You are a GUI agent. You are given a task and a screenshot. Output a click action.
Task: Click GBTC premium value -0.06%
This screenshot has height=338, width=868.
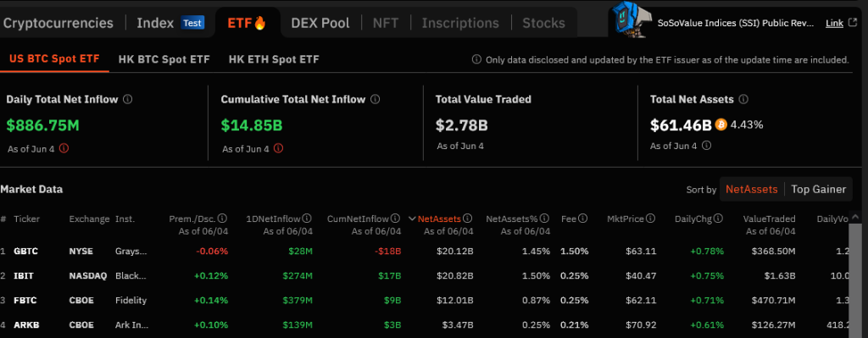point(212,251)
